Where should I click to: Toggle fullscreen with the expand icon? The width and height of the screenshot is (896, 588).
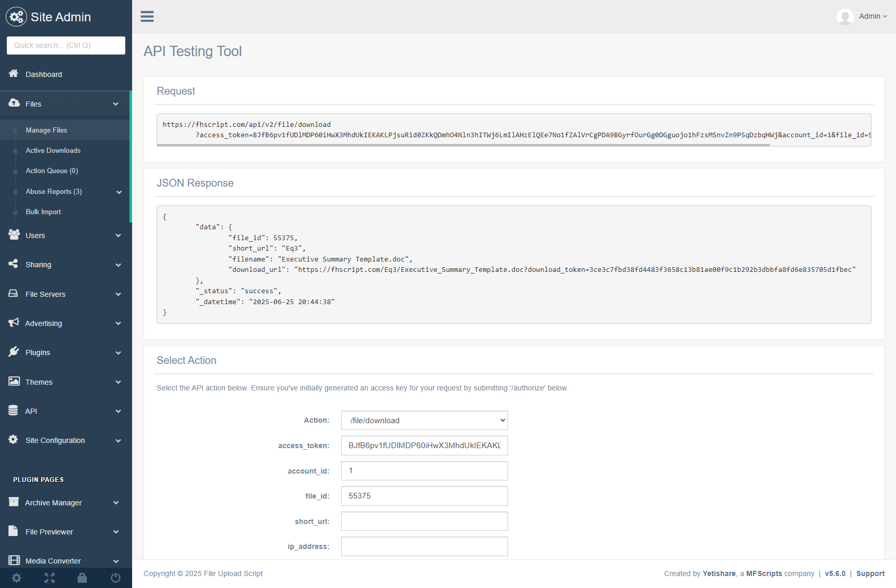pos(49,578)
